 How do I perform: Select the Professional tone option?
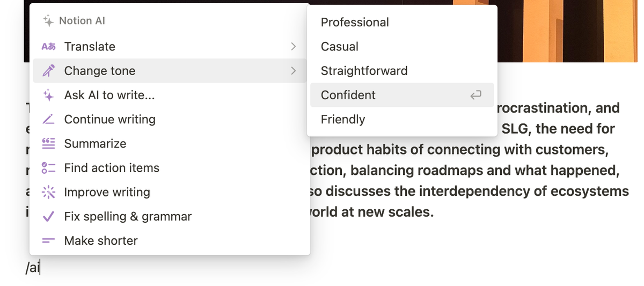point(355,23)
